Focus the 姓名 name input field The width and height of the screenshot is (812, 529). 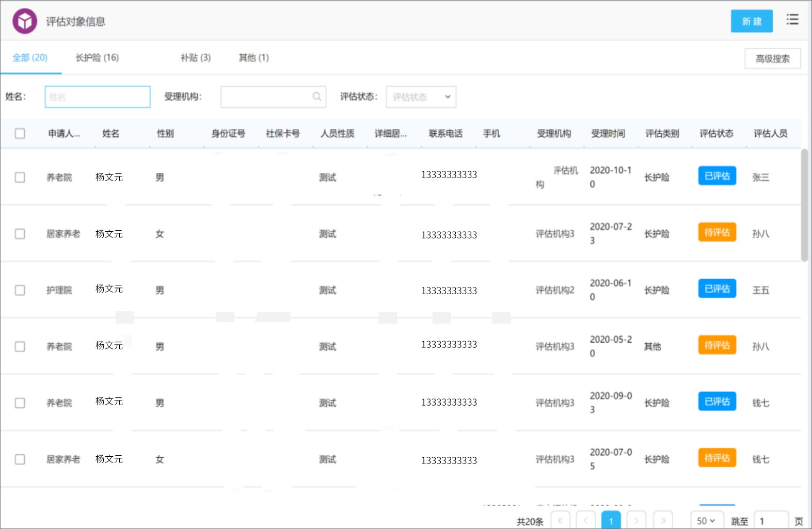pyautogui.click(x=98, y=97)
